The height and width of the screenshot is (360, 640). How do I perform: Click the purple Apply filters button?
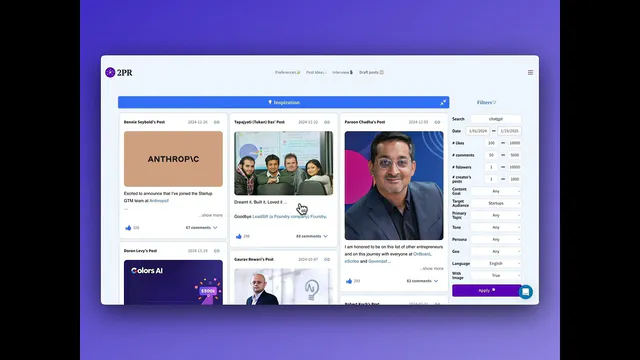click(x=487, y=291)
